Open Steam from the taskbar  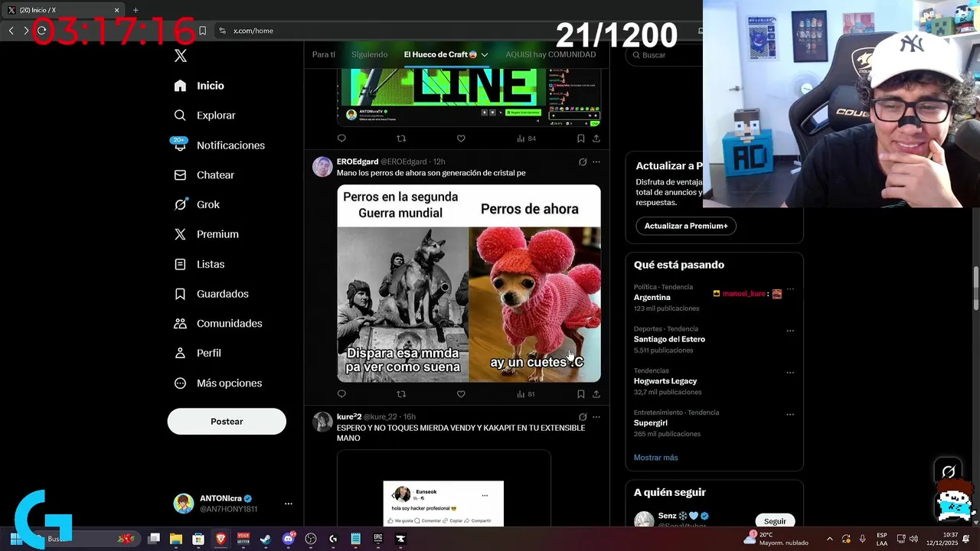[265, 539]
